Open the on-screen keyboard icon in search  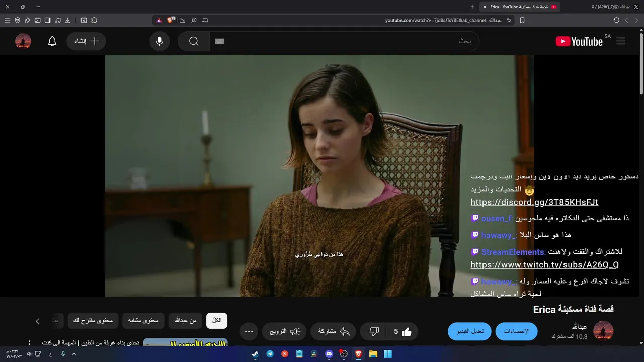[219, 41]
